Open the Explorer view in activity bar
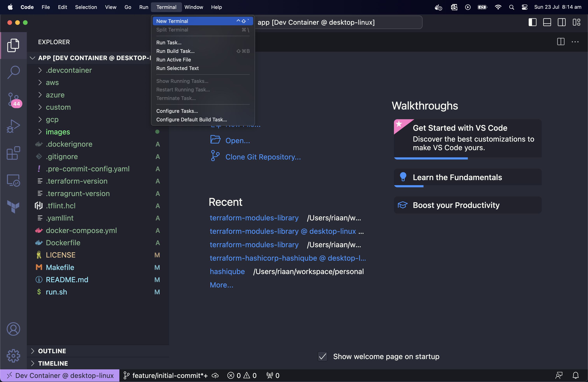 click(13, 46)
